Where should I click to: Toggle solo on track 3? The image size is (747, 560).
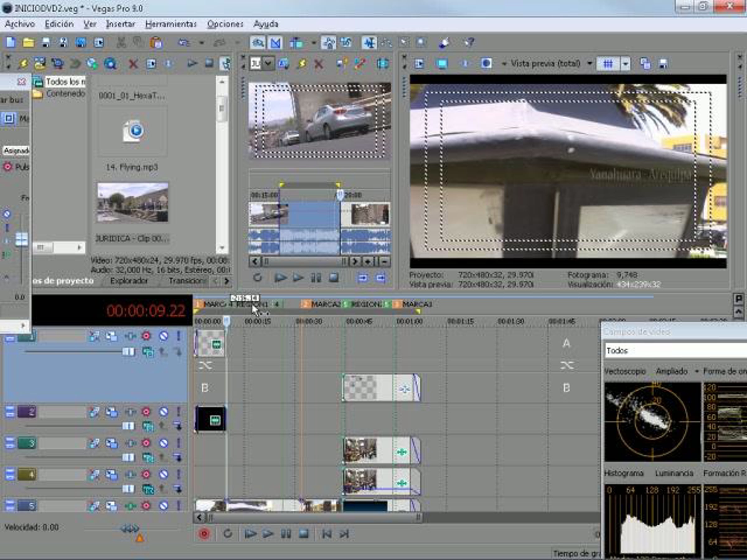coord(179,443)
